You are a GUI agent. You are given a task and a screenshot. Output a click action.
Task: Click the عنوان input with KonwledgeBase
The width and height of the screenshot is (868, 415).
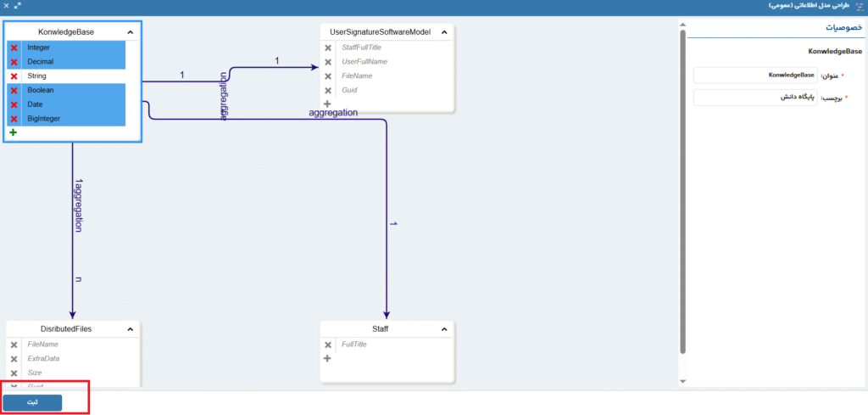(x=755, y=76)
